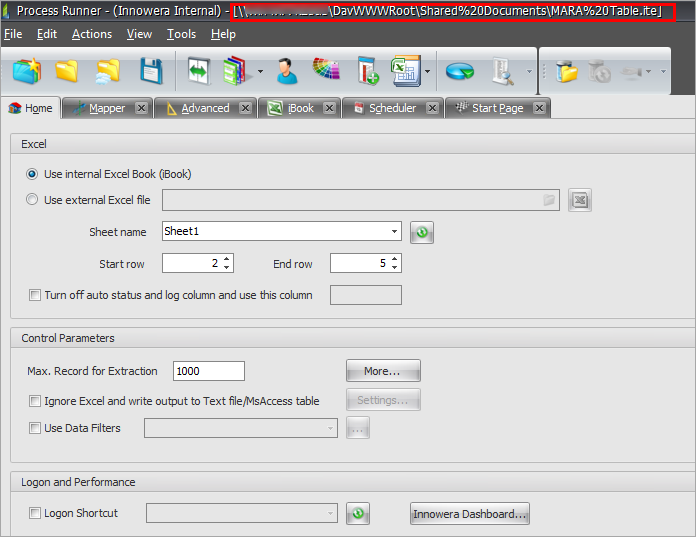Screen dimensions: 696x537
Task: Click the color palette swatch icon
Action: (326, 71)
